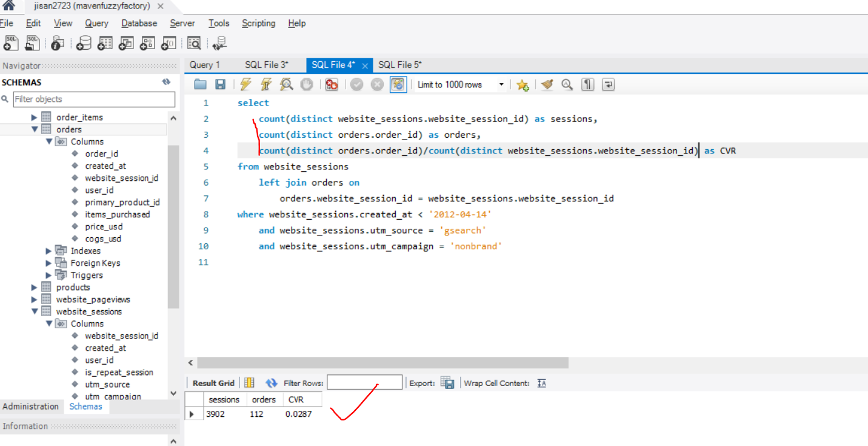Viewport: 868px width, 446px height.
Task: Show the find panel magnifier icon
Action: (567, 85)
